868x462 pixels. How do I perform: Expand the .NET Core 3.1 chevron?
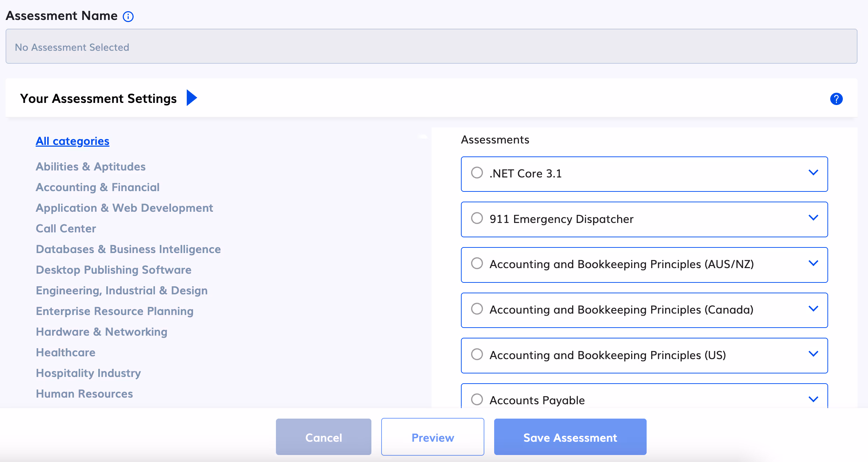(x=813, y=173)
